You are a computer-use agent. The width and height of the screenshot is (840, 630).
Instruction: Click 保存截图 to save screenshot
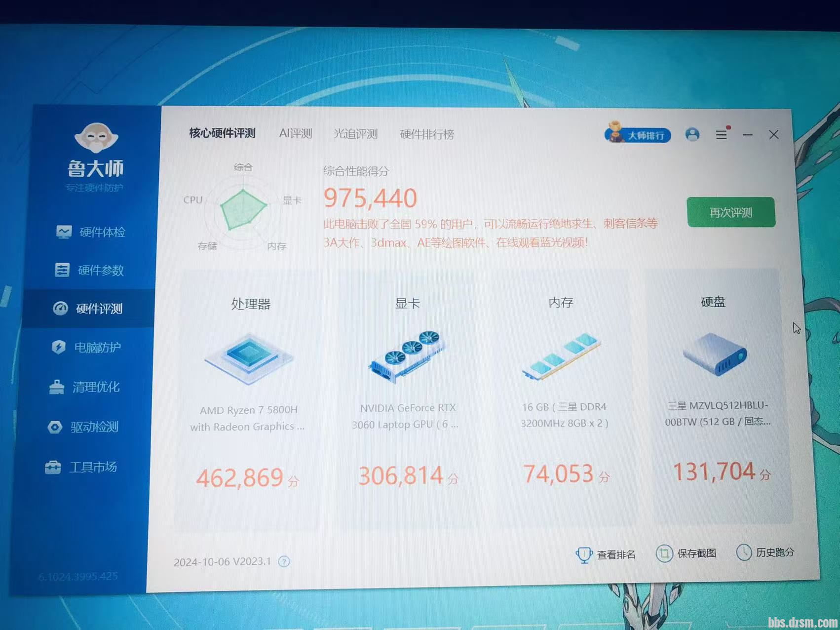tap(687, 553)
